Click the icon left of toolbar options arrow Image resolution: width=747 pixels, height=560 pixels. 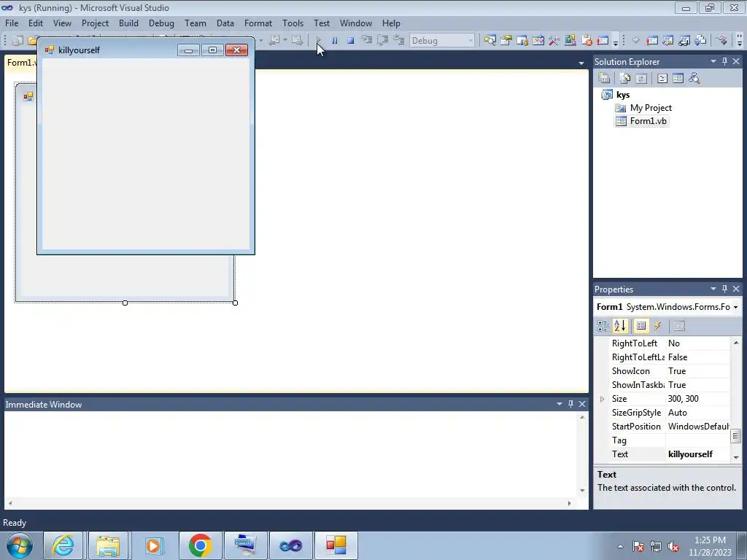[x=603, y=41]
